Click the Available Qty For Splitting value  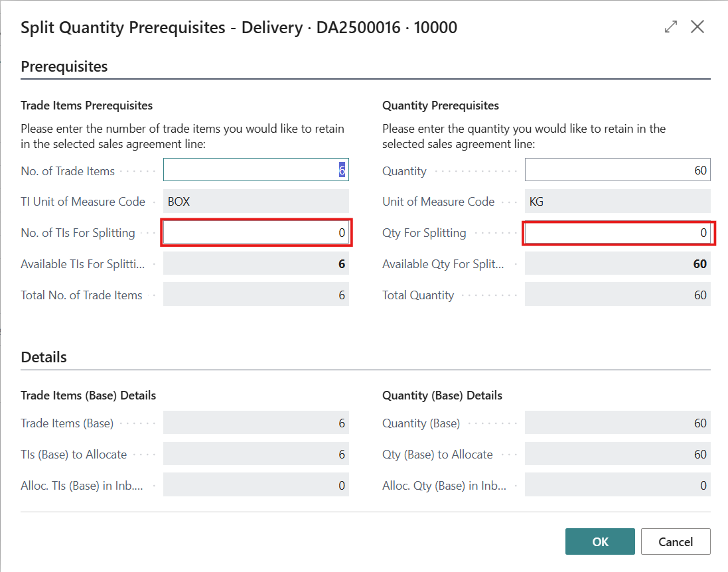[617, 264]
